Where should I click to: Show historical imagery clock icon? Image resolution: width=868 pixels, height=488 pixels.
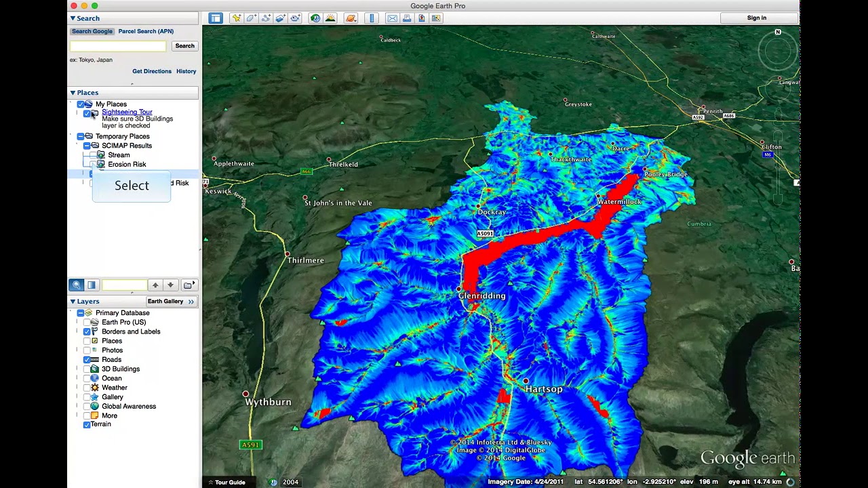coord(315,18)
